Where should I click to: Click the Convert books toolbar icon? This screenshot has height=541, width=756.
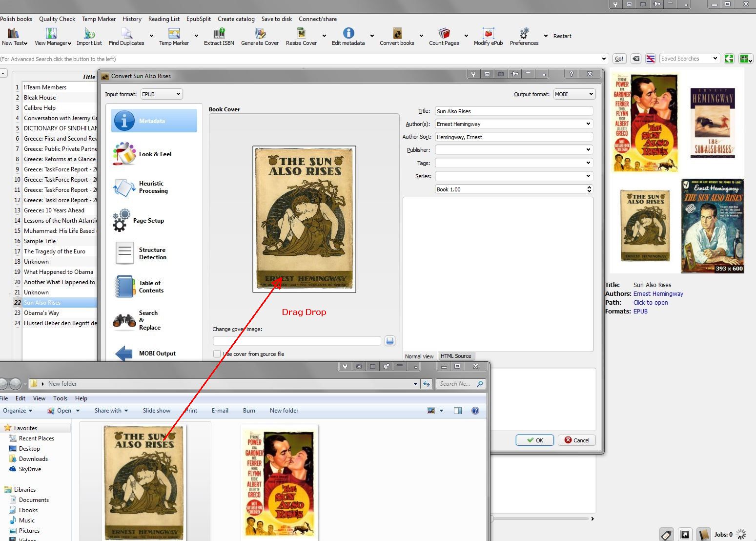coord(397,33)
